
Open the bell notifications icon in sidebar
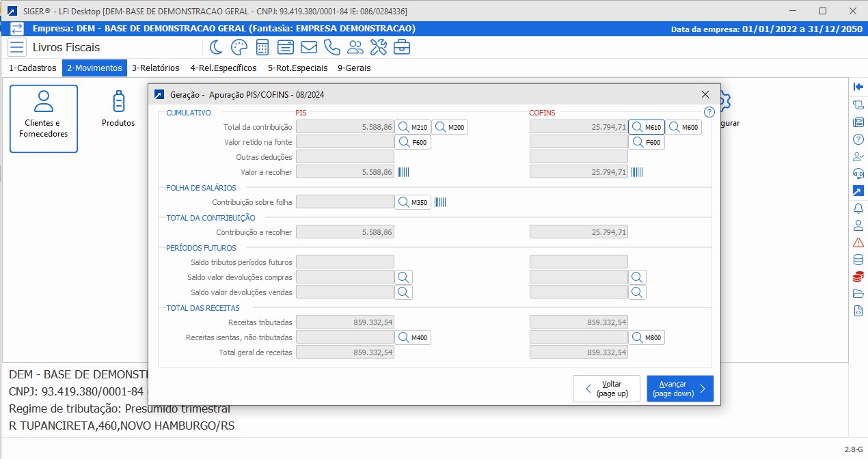point(858,208)
